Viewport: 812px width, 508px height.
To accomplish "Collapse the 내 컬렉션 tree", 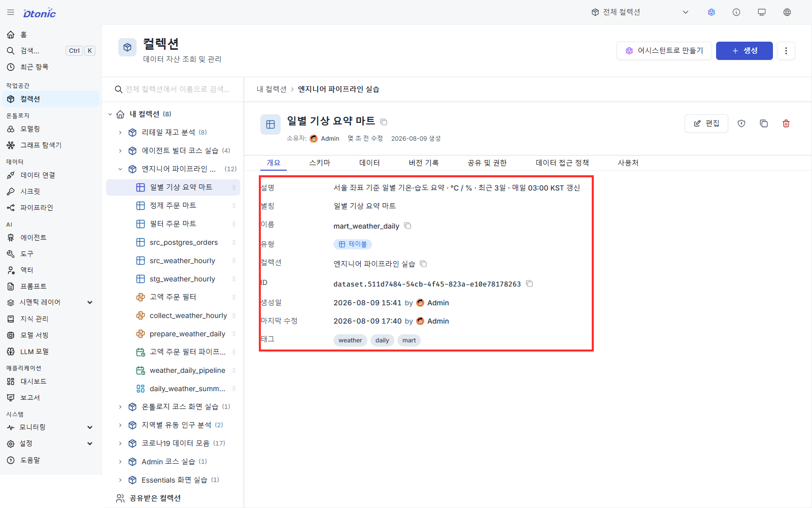I will pyautogui.click(x=110, y=114).
